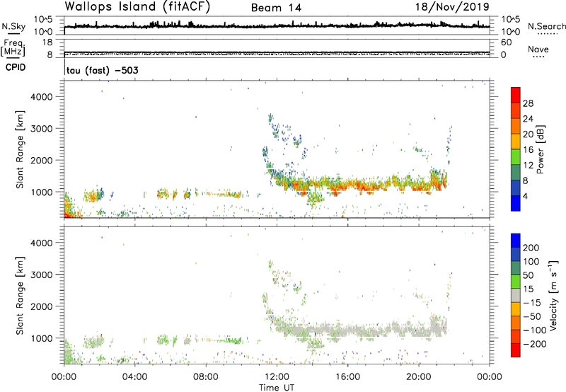Click the yellow-orange segment of Power colorbar
Image resolution: width=566 pixels, height=392 pixels.
pos(516,142)
